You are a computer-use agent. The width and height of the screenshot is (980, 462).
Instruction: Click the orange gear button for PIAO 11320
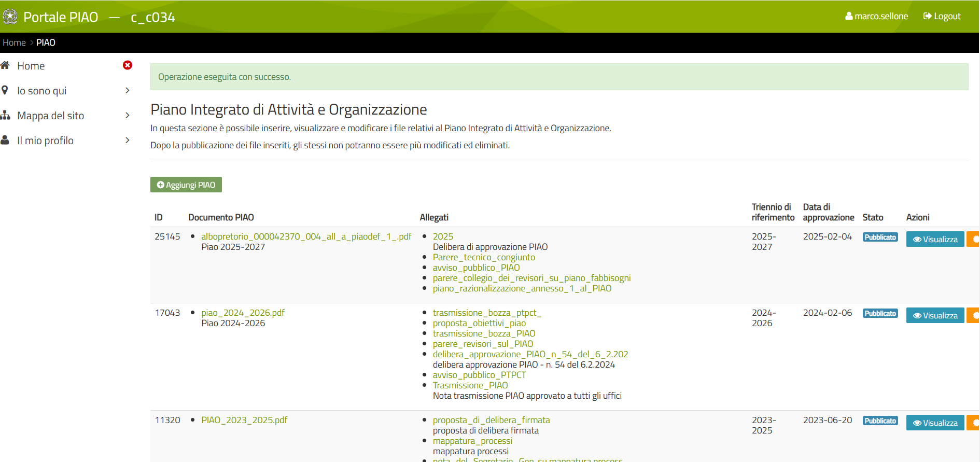[974, 423]
